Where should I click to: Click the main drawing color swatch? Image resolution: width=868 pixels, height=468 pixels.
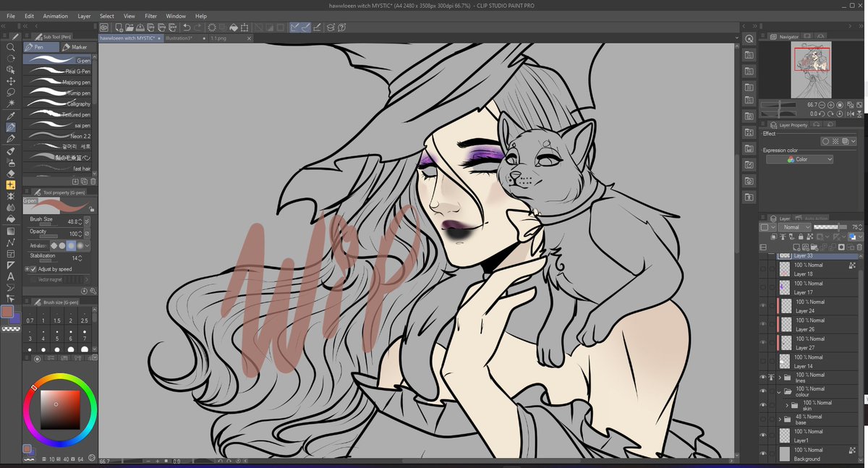(7, 312)
